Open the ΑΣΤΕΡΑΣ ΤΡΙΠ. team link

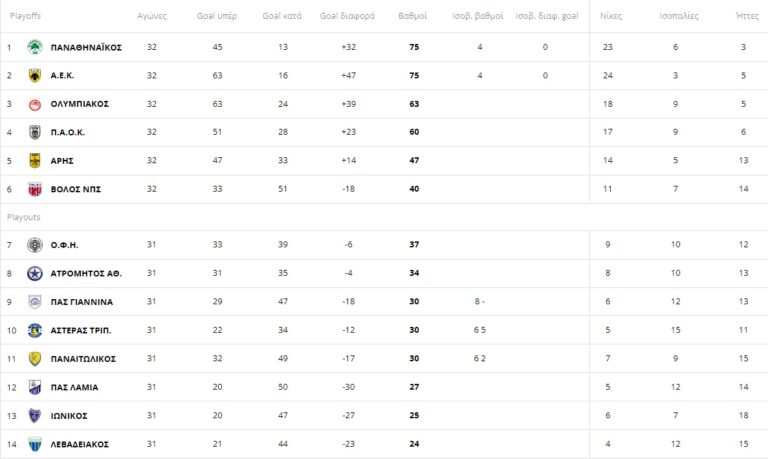[x=81, y=330]
